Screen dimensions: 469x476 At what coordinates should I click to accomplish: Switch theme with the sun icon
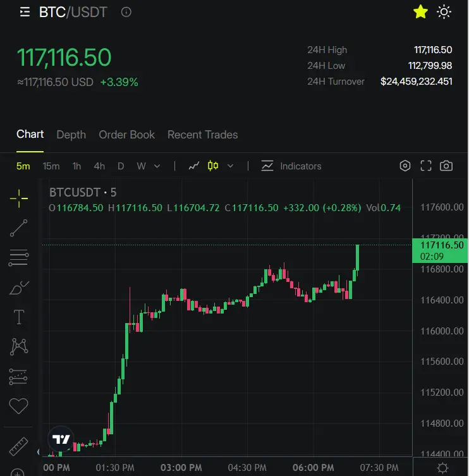444,12
